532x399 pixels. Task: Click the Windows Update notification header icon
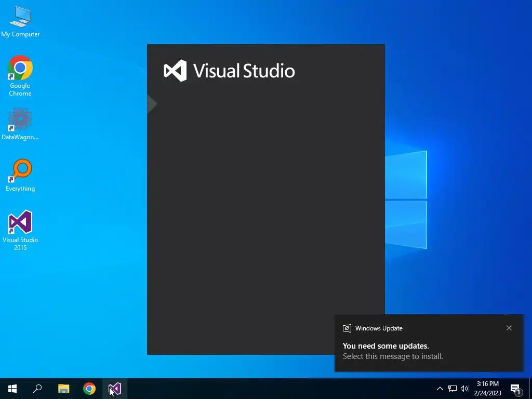(347, 328)
